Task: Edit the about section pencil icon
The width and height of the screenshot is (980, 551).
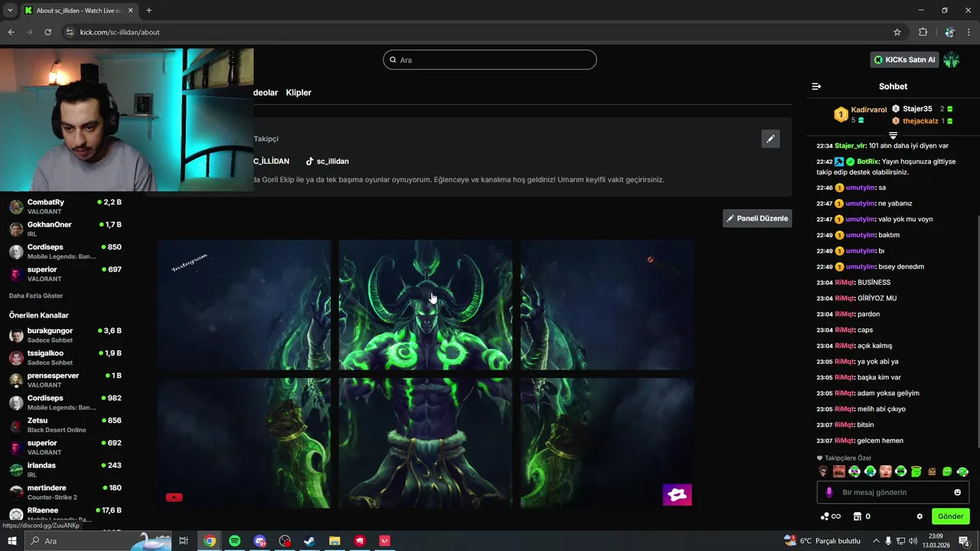Action: (770, 139)
